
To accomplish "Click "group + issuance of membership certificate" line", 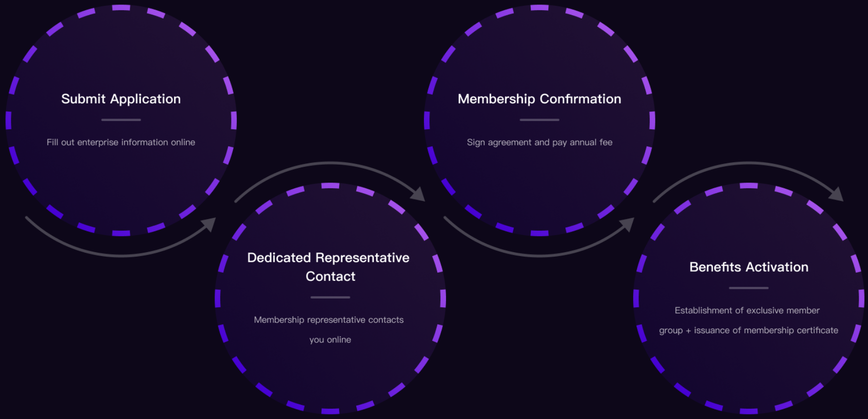I will click(x=749, y=331).
